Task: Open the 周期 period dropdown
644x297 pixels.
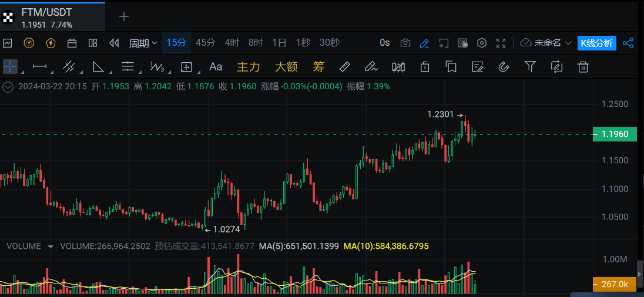Action: pyautogui.click(x=143, y=43)
